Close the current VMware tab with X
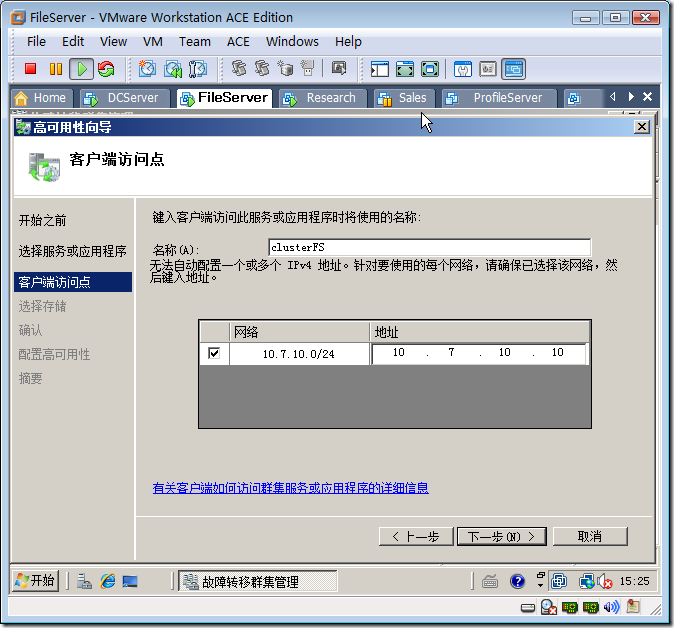The width and height of the screenshot is (674, 628). click(647, 97)
